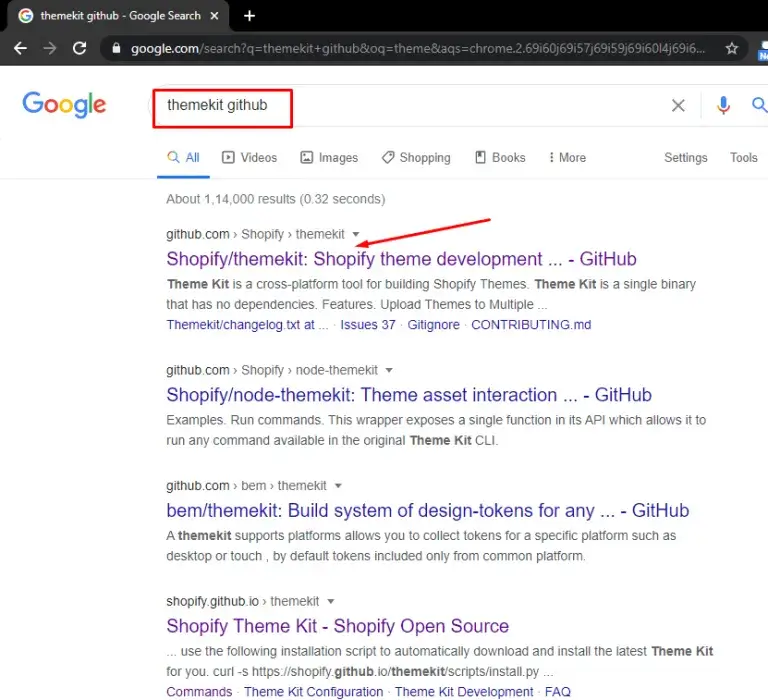Reload the page with refresh icon

coord(80,48)
